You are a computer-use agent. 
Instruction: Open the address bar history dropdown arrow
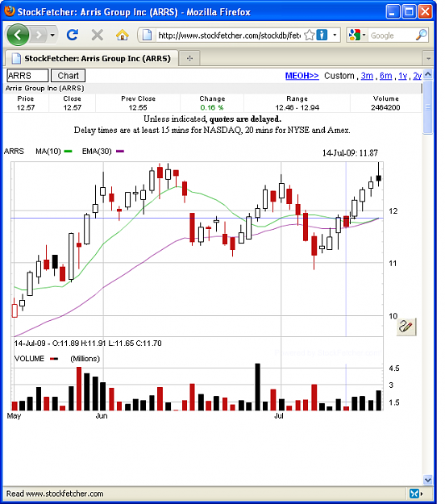(x=335, y=35)
